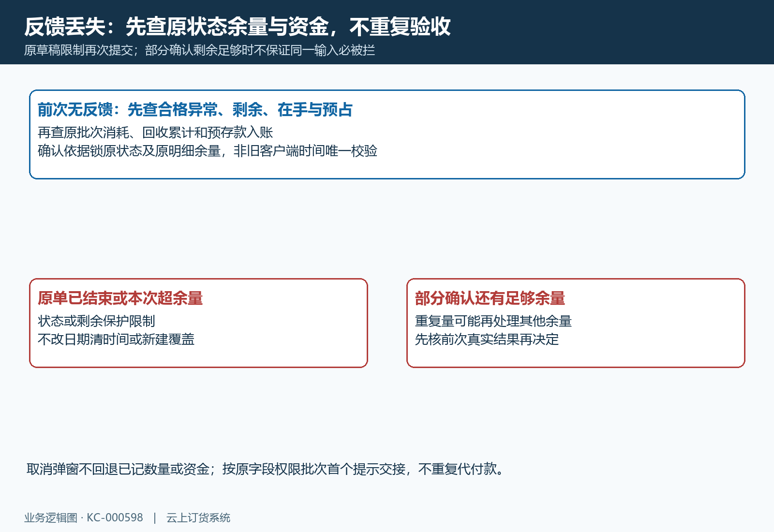Click the note starting '取消弹窗不回退已记数量或资金'
Image resolution: width=774 pixels, height=532 pixels.
(x=265, y=469)
